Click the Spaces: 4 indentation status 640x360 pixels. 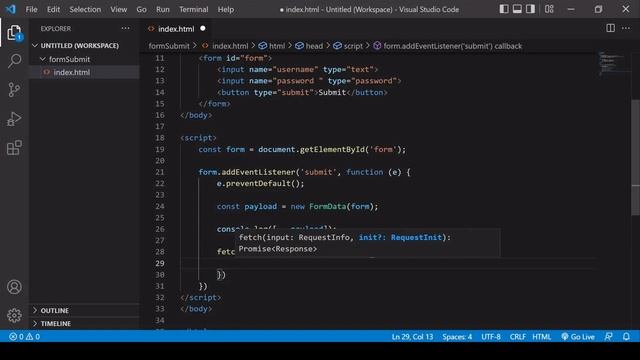(457, 337)
